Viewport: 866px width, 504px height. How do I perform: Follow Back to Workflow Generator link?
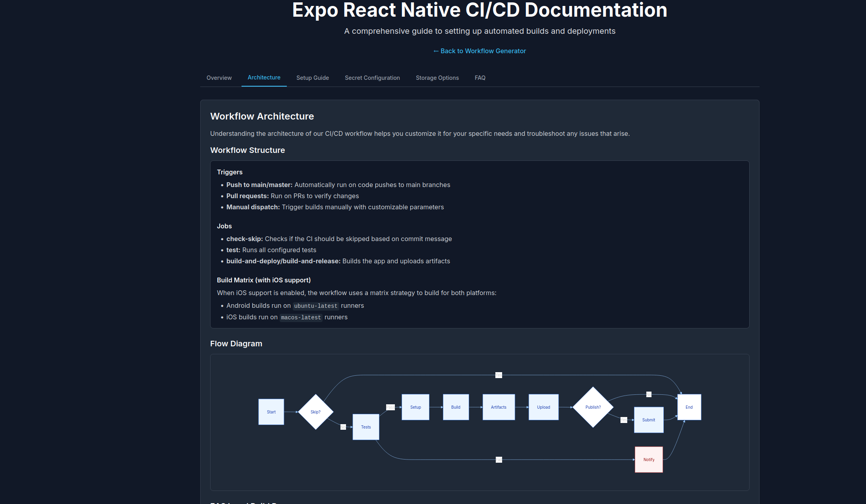[479, 51]
